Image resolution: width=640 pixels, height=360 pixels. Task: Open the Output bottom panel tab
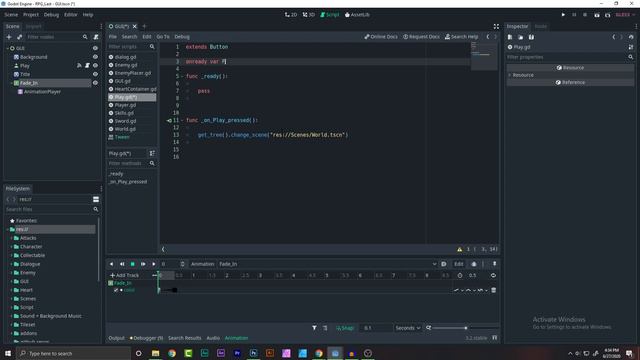(116, 338)
